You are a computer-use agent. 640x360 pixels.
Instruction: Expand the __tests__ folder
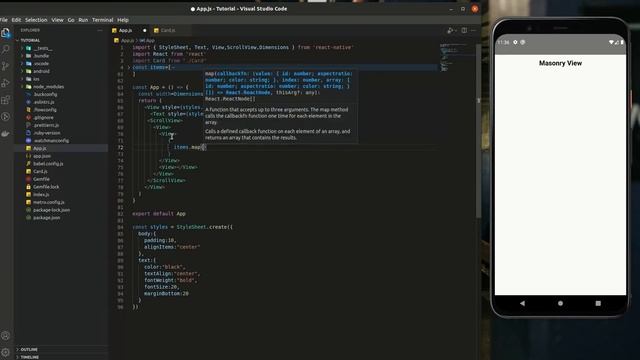42,48
